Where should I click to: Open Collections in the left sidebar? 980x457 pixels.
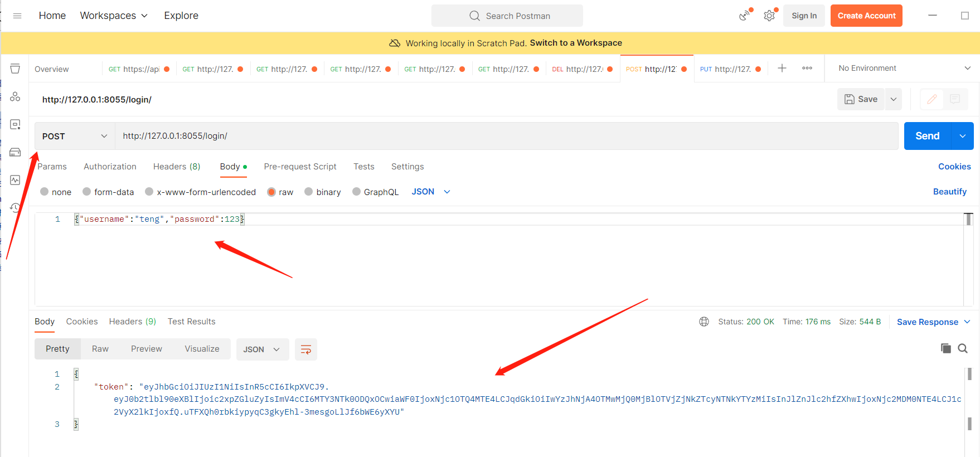(x=15, y=69)
